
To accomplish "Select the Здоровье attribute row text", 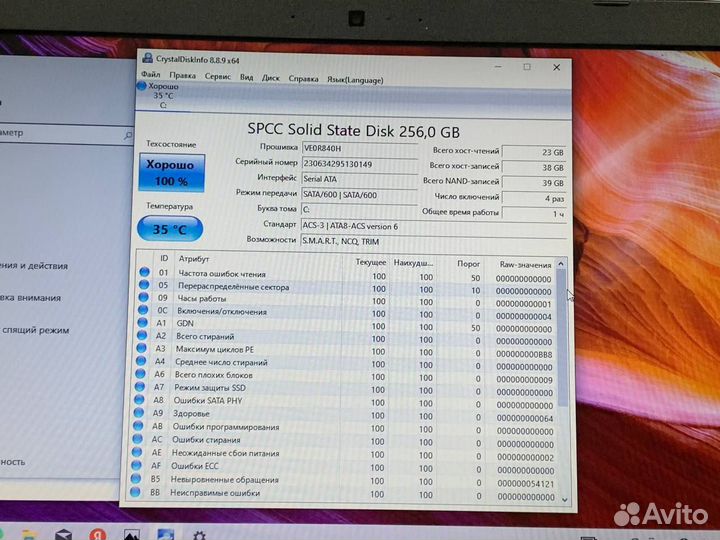I will point(191,414).
